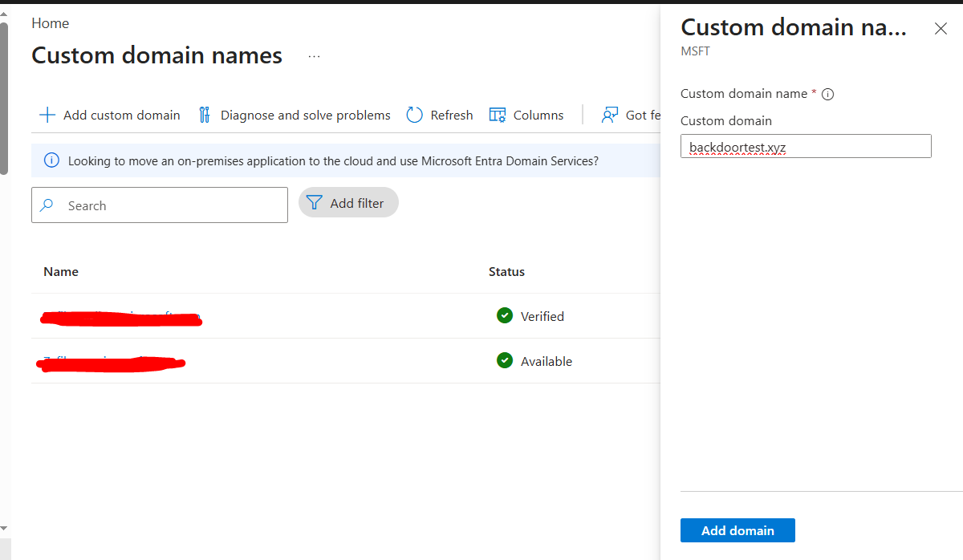Click the Name column header
Screen dimensions: 963x560
point(61,271)
